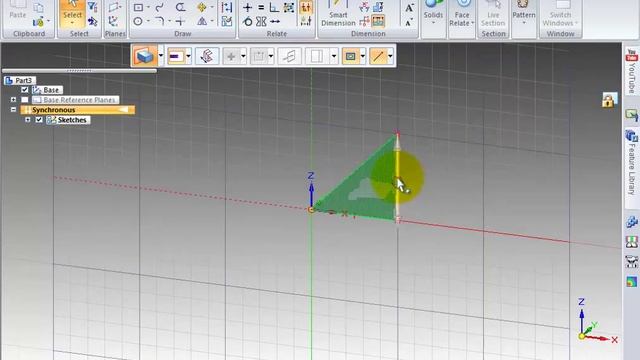Open the keypoints dropdown arrow

tap(243, 56)
